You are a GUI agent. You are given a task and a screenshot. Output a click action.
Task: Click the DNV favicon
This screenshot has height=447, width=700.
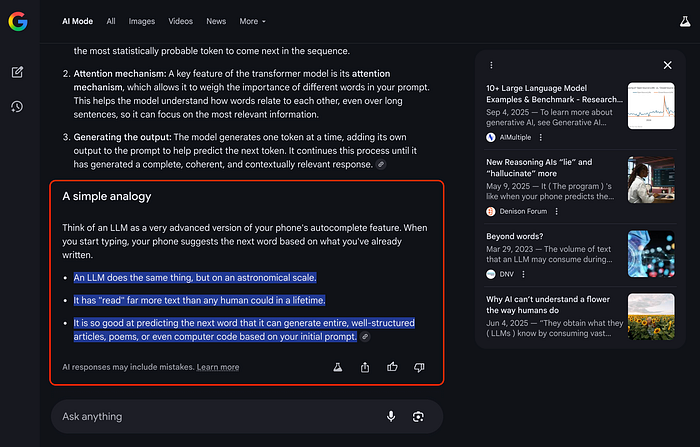point(491,274)
